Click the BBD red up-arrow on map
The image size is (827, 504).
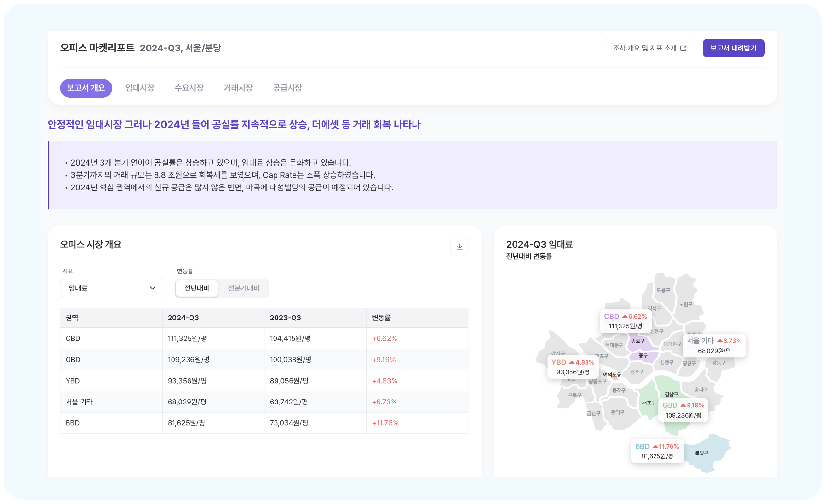(655, 447)
